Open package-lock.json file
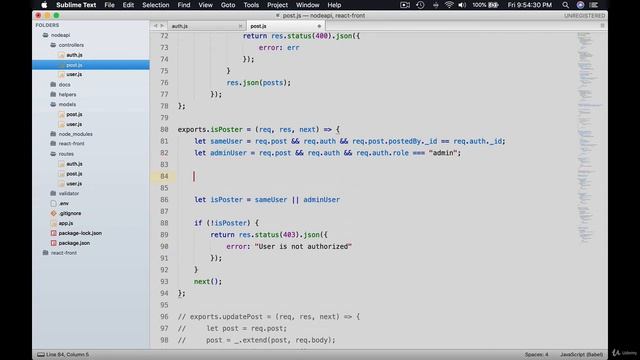Screen dimensions: 640x360 pos(80,233)
